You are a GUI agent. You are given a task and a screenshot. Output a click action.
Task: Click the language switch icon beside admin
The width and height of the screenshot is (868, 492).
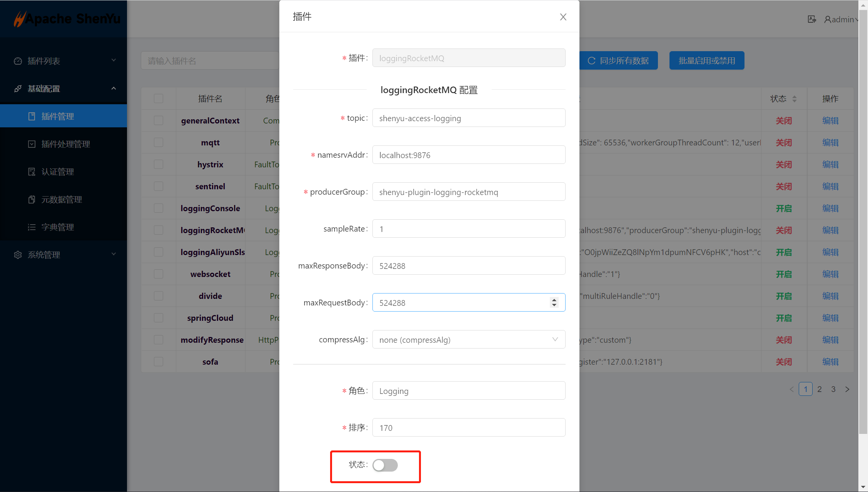pyautogui.click(x=812, y=19)
